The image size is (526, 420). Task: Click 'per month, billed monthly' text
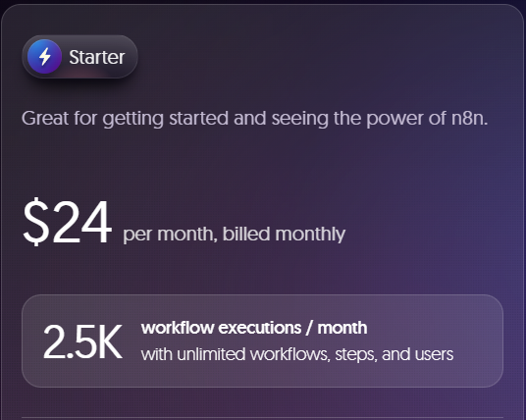(234, 235)
